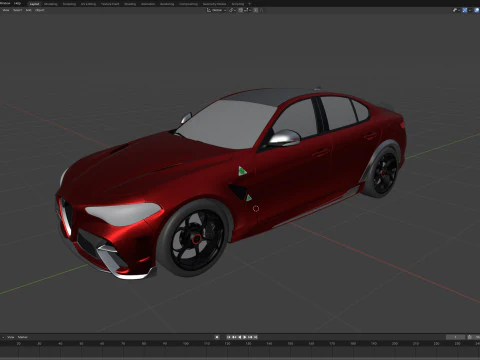
Task: Select the car's rear wheel in viewport
Action: tap(383, 172)
